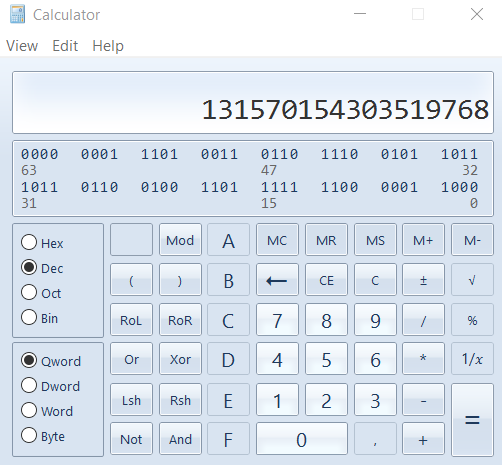
Task: Click the M+ button
Action: (x=423, y=240)
